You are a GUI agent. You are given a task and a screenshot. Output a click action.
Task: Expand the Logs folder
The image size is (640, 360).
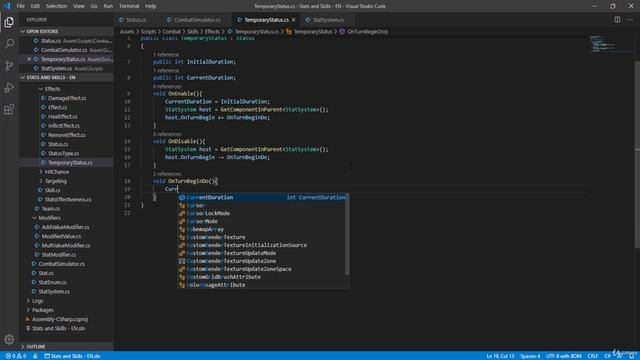click(28, 301)
